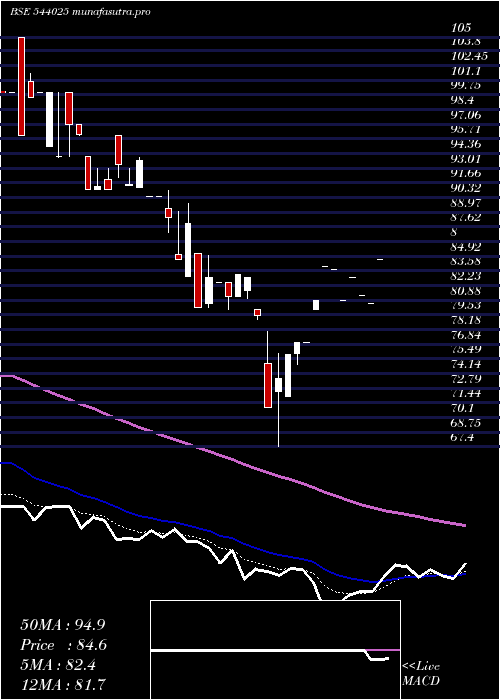
Task: Select the 84.92 price axis label
Action: (x=466, y=247)
